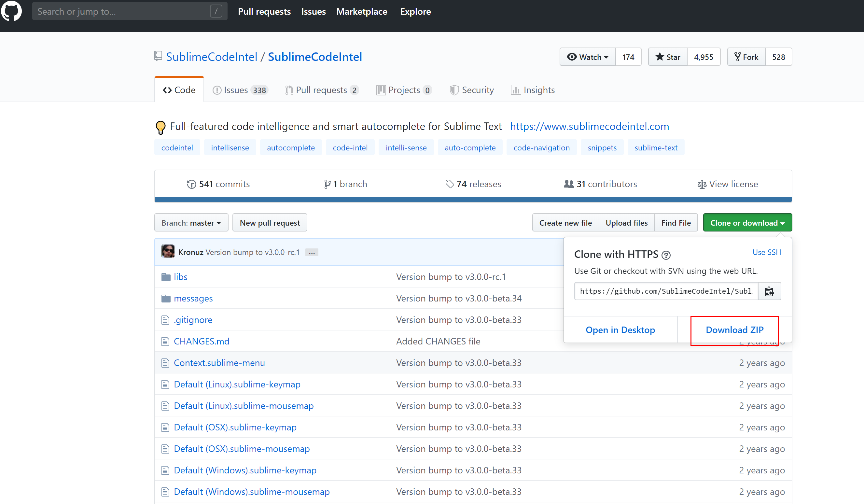Copy clone URL with clipboard icon
Screen dimensions: 864x504
click(769, 291)
